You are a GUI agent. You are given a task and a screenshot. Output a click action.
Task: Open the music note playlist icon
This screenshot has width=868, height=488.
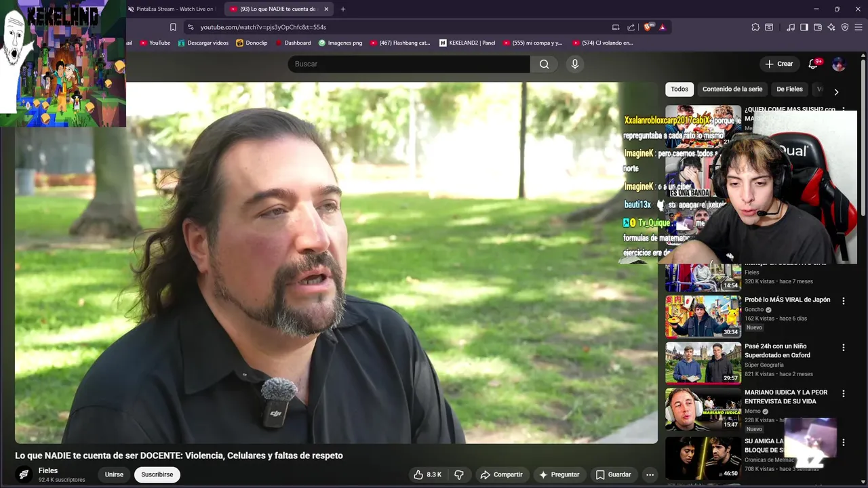tap(791, 27)
